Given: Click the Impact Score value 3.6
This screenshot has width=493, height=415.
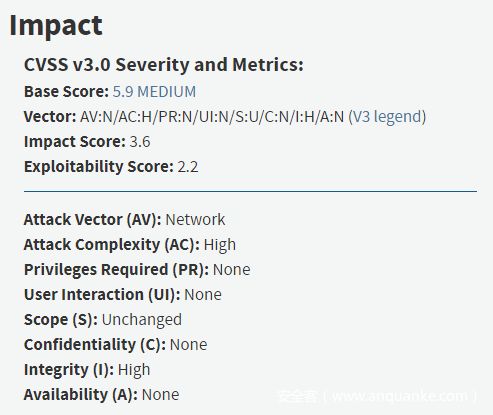Looking at the screenshot, I should pyautogui.click(x=140, y=142).
